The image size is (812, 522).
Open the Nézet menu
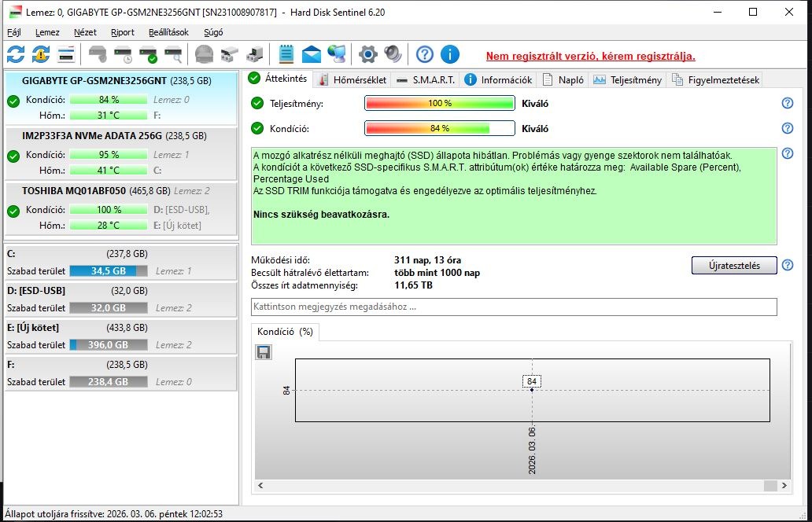[x=85, y=32]
